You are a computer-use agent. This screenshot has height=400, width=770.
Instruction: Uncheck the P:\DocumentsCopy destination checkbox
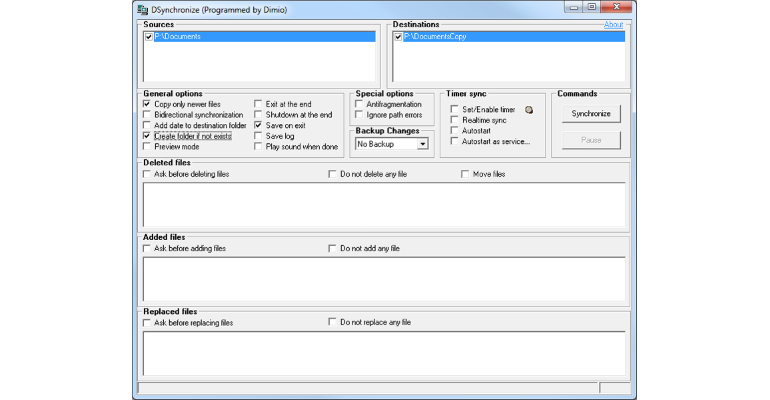pos(398,36)
